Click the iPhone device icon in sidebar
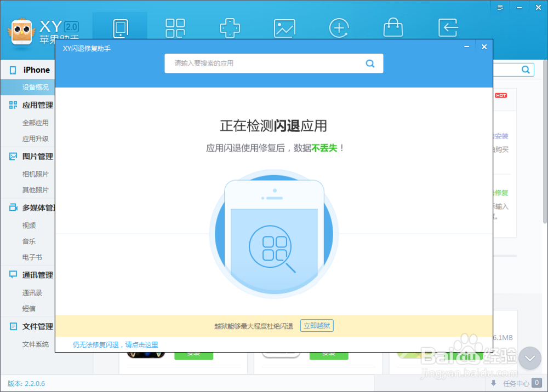 tap(13, 70)
